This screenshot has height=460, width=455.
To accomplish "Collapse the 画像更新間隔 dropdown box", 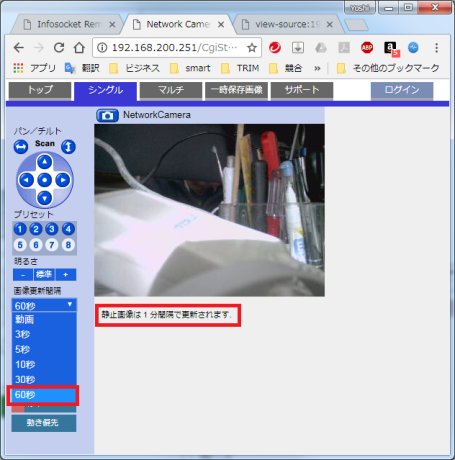I will tap(44, 305).
